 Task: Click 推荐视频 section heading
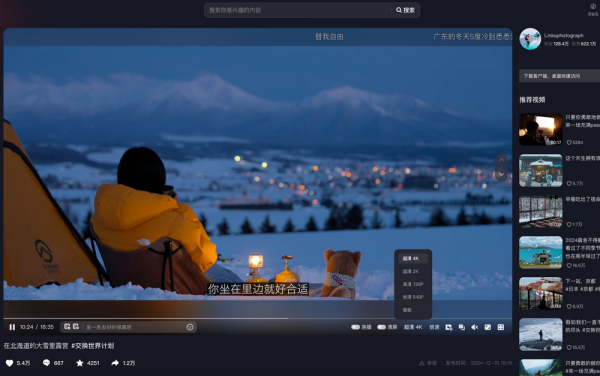click(532, 100)
